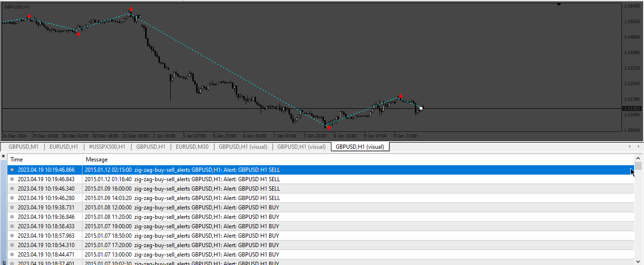The height and width of the screenshot is (265, 644).
Task: Click the info icon of the 10:19:46.843 row
Action: pos(12,179)
